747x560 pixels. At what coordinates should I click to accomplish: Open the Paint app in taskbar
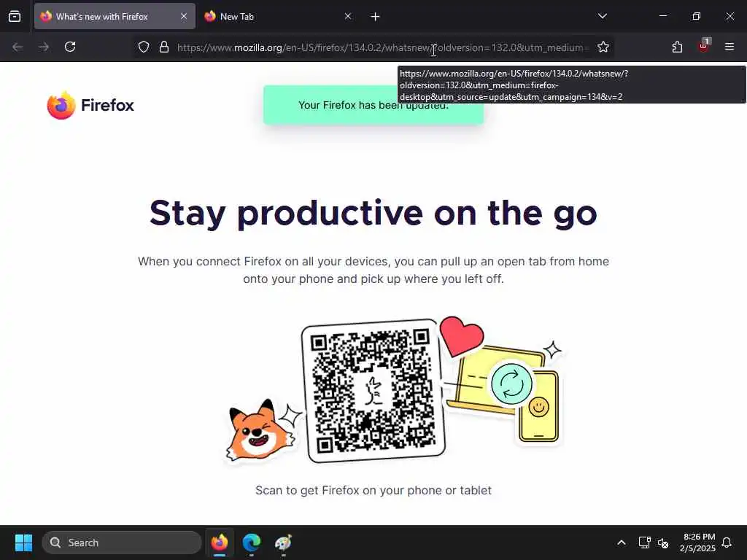[x=284, y=542]
